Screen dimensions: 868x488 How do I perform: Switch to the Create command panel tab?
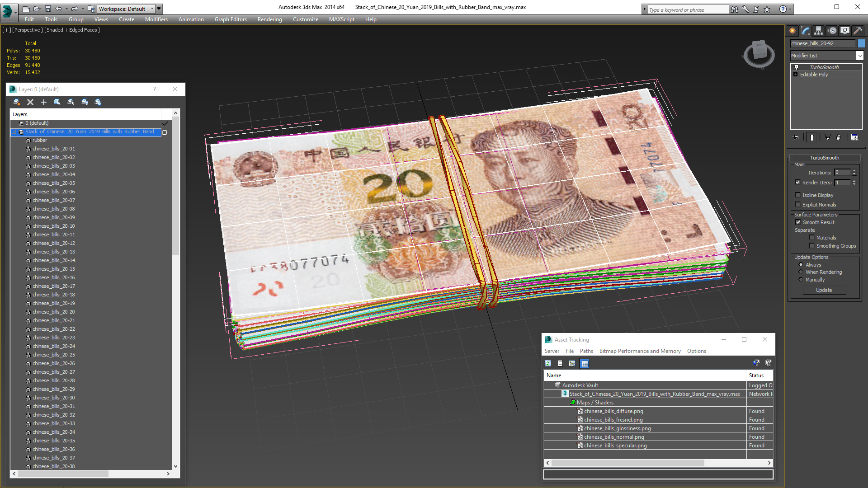793,31
